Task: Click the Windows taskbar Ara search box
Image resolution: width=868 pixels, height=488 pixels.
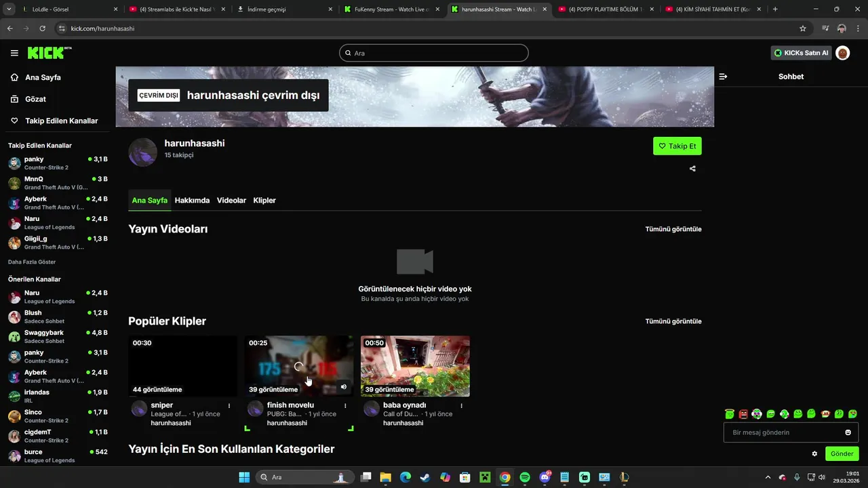Action: click(x=304, y=477)
